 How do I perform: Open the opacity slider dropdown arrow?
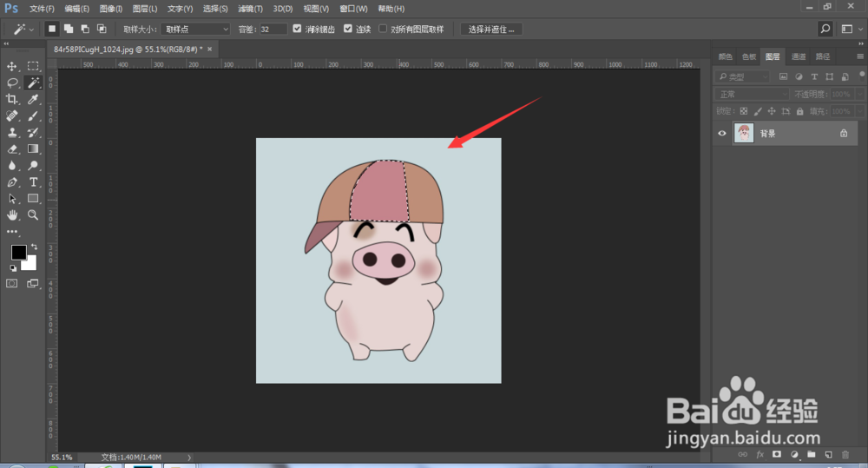tap(859, 94)
